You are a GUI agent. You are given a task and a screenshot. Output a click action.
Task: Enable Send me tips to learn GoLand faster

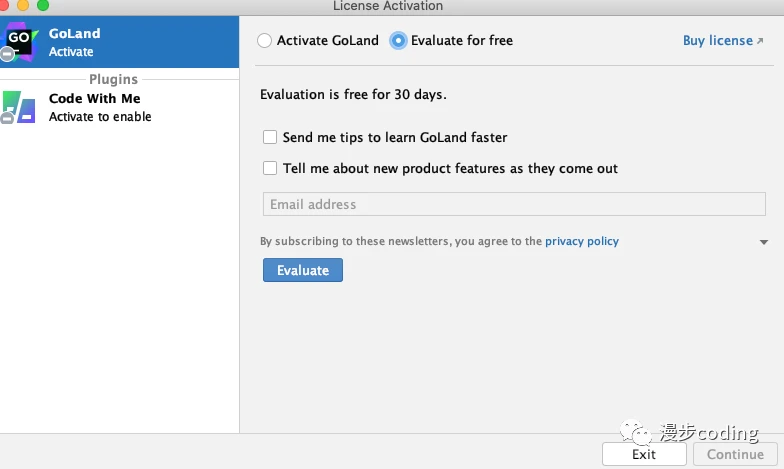coord(270,138)
